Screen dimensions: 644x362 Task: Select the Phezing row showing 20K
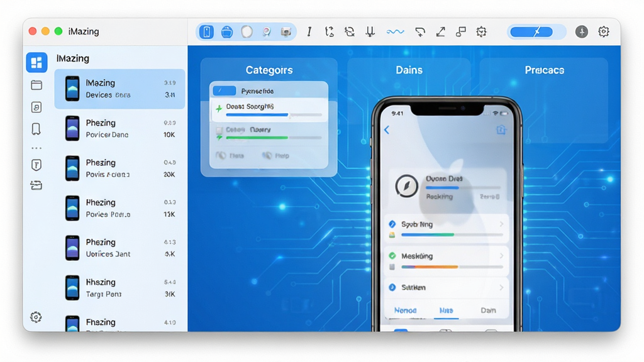coord(119,168)
